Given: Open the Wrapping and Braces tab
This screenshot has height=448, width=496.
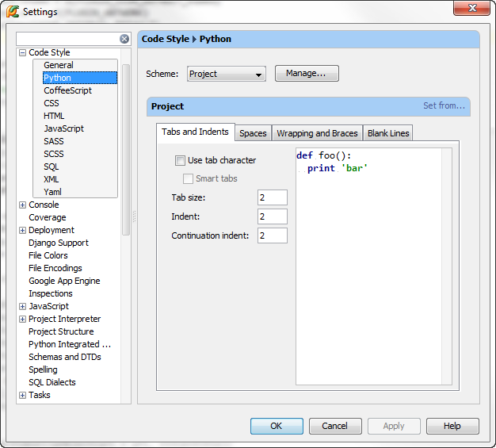Looking at the screenshot, I should click(317, 133).
